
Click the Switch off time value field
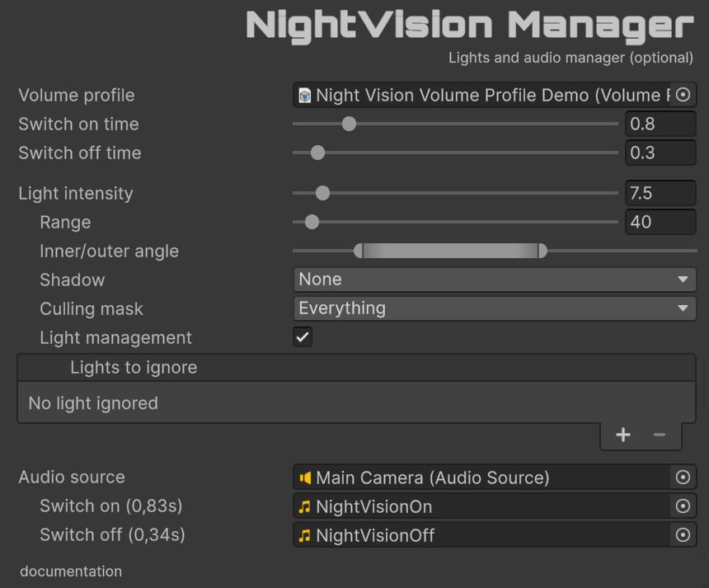[x=660, y=153]
